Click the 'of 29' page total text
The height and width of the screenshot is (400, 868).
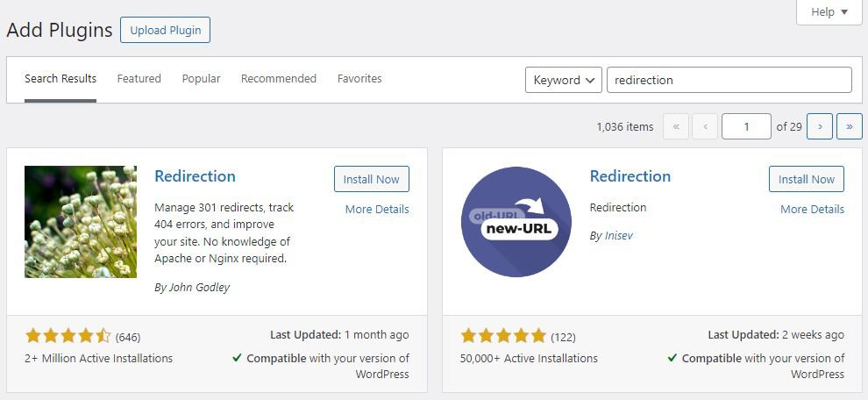click(x=789, y=127)
